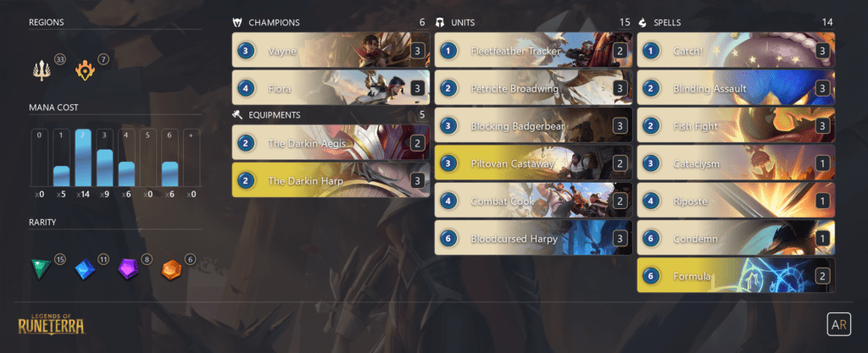Click the Equipments hammer icon

pos(237,115)
